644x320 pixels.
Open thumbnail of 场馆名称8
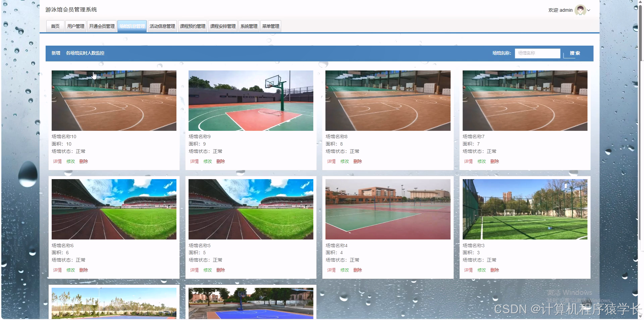[388, 101]
